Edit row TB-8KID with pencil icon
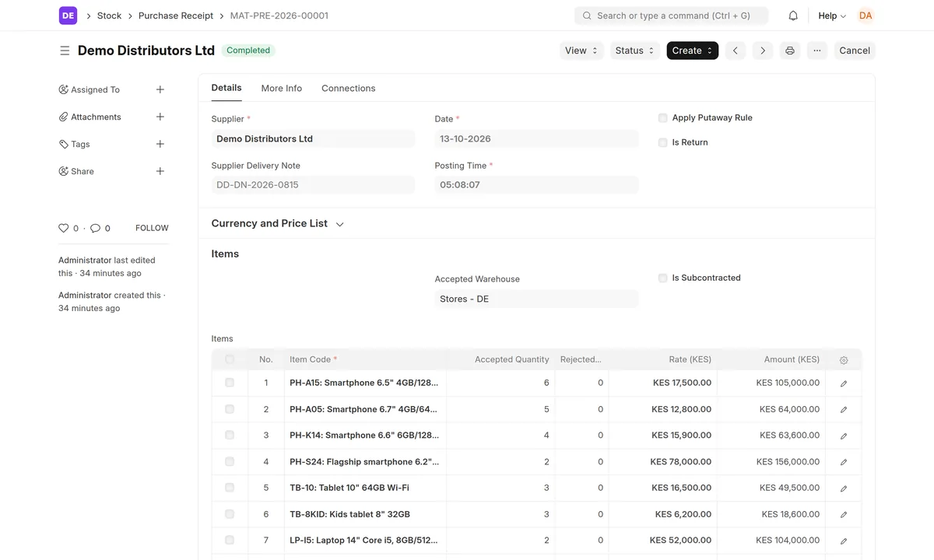Image resolution: width=934 pixels, height=560 pixels. click(844, 514)
